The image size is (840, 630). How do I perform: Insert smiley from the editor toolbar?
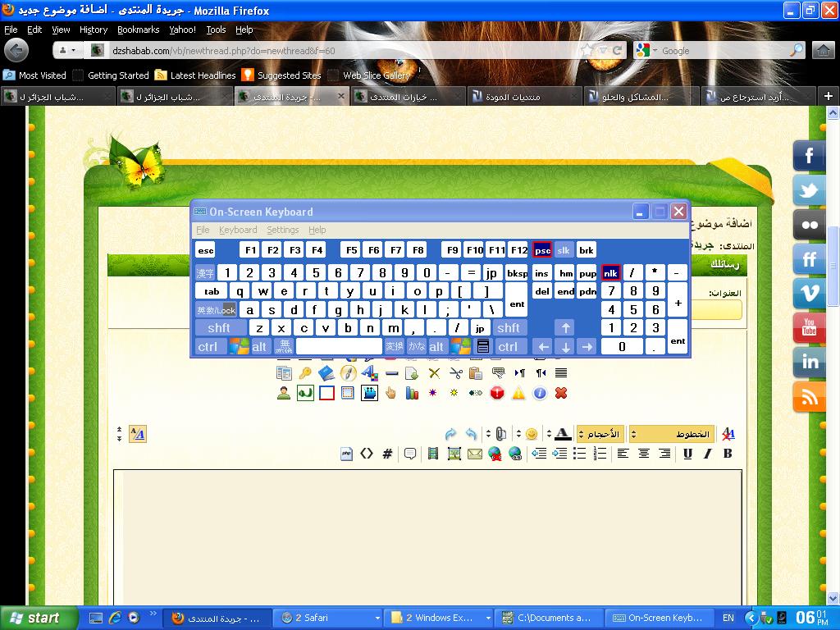[x=532, y=434]
